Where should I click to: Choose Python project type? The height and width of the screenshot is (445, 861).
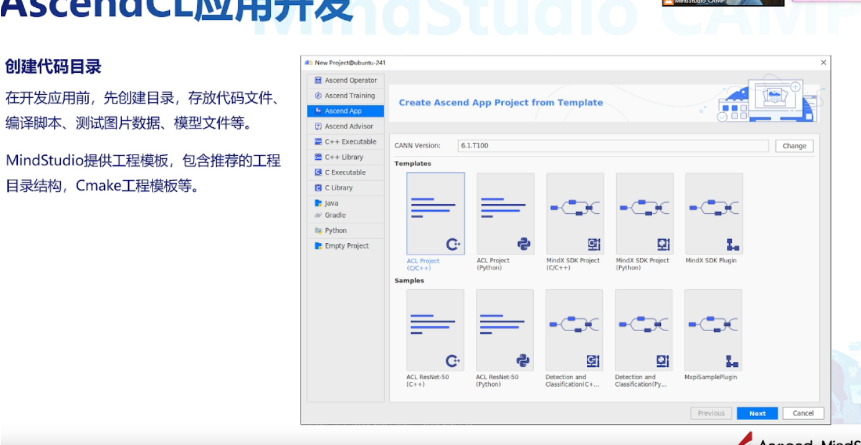coord(345,231)
